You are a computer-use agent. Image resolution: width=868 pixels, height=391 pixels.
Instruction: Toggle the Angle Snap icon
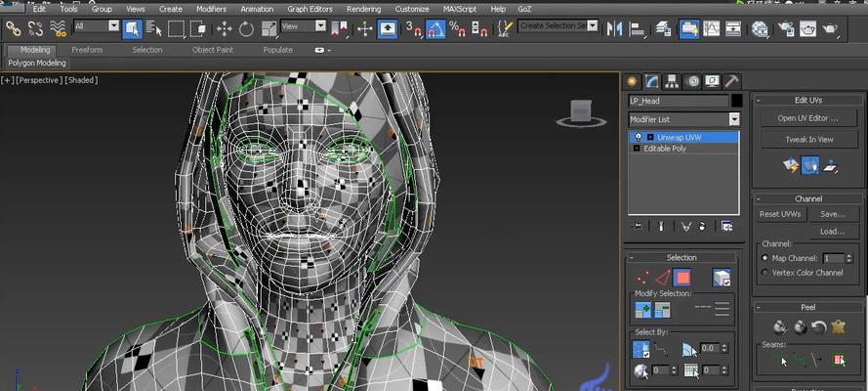(435, 28)
